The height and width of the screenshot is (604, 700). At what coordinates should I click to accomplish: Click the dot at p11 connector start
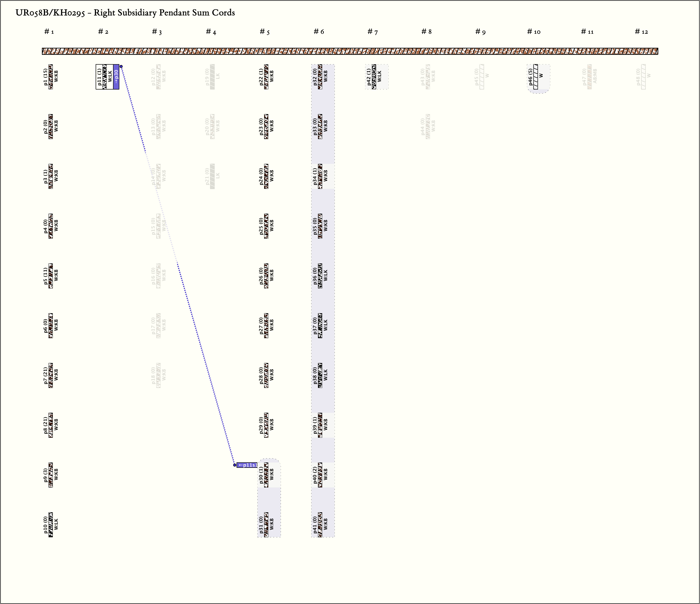pyautogui.click(x=121, y=67)
